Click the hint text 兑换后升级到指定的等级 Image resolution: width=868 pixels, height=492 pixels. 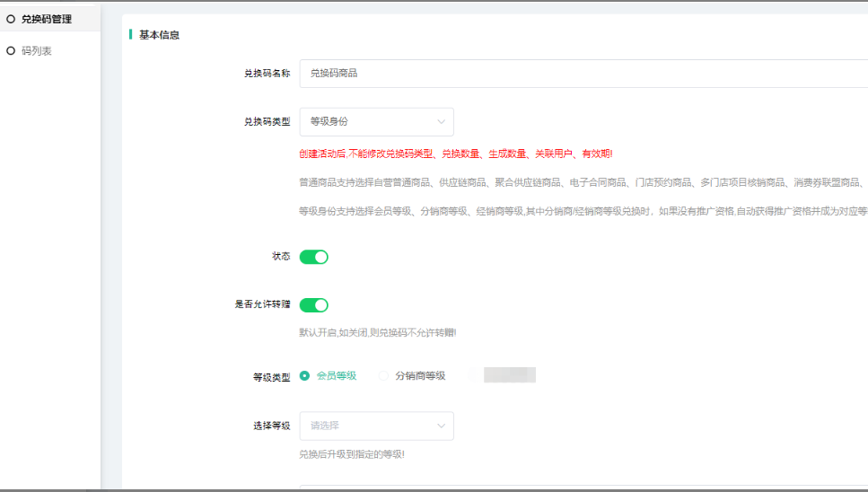click(351, 454)
